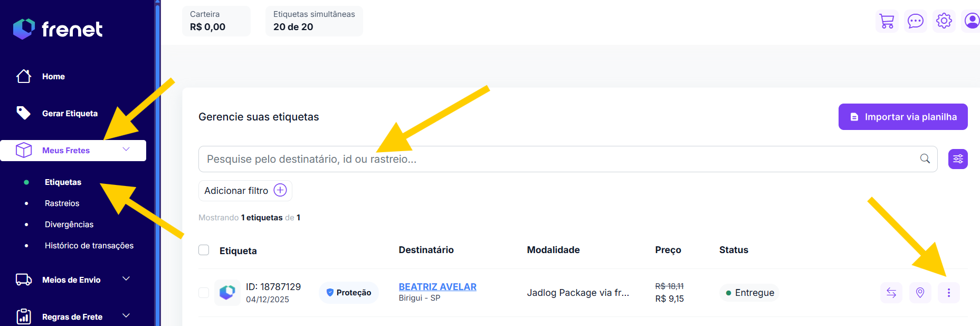Click the filter sliders icon button
This screenshot has width=980, height=326.
(958, 159)
